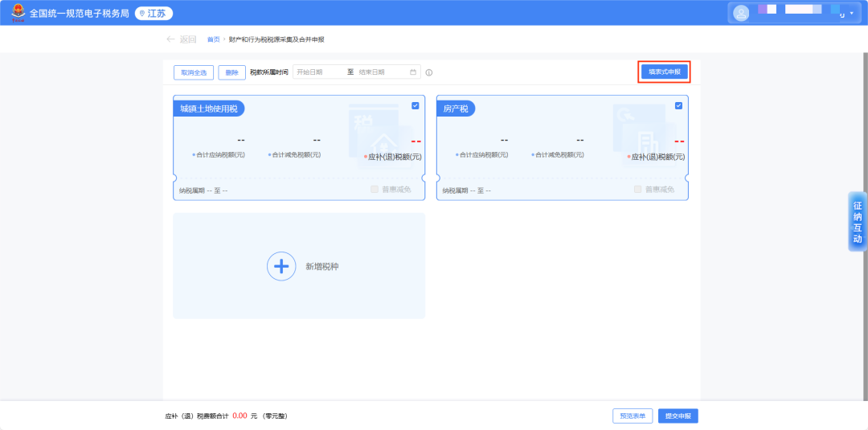Click the user avatar icon
The image size is (868, 430).
[741, 14]
